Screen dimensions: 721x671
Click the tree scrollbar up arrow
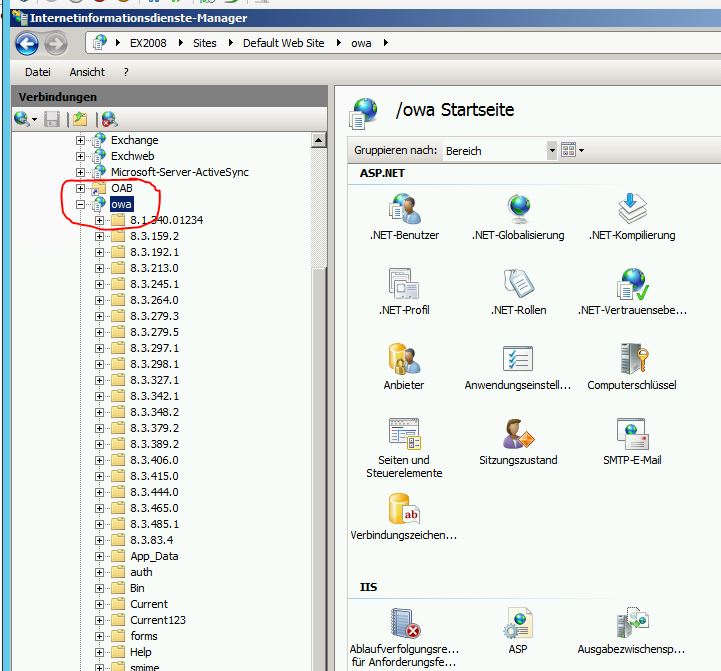(318, 140)
